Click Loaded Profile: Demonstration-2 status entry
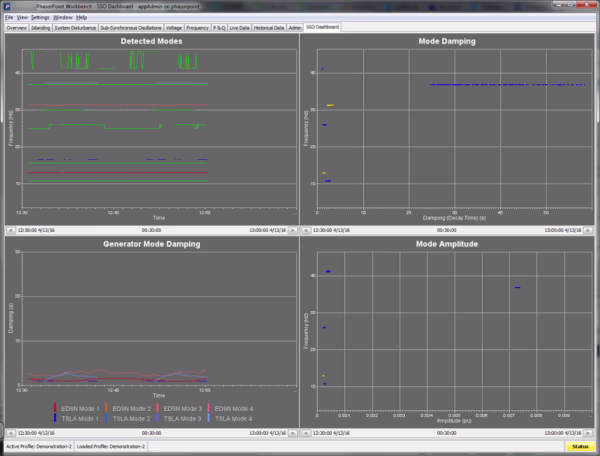 pos(111,446)
